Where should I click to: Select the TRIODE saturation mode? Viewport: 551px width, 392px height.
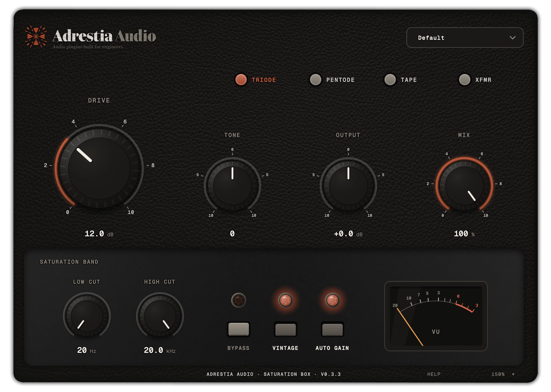pos(255,80)
